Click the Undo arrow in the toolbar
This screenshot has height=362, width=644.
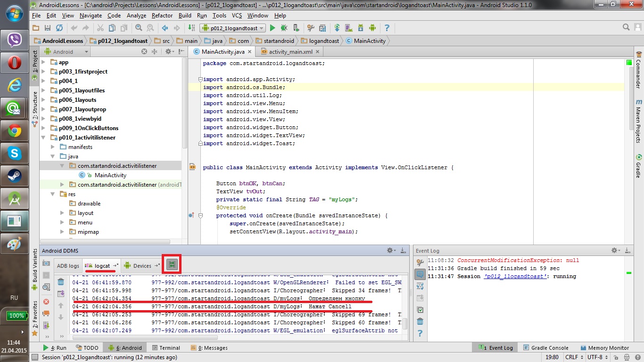74,28
